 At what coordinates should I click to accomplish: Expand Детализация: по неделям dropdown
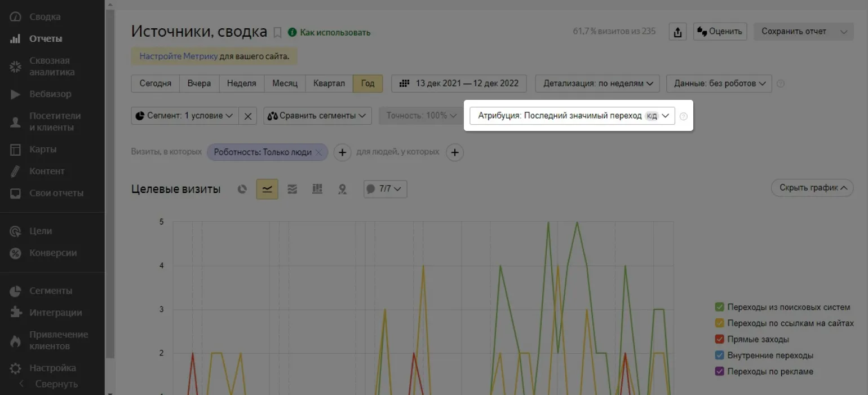coord(597,84)
